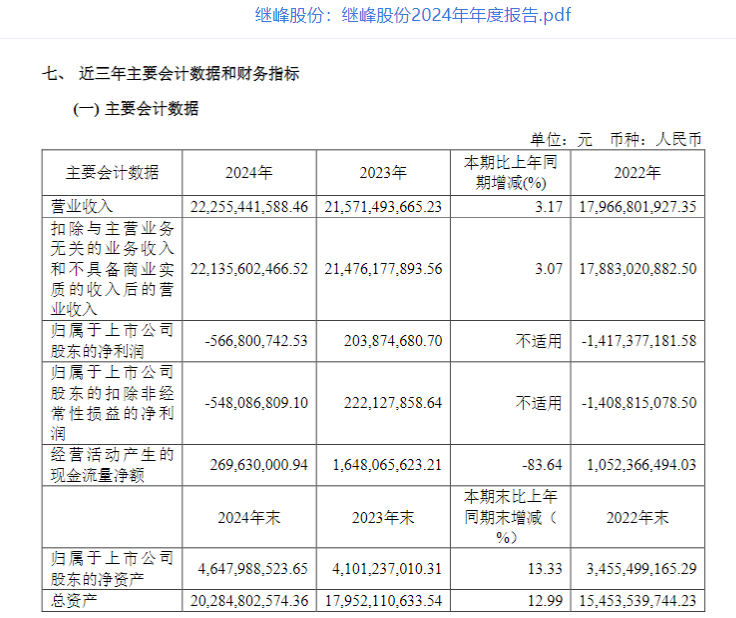Select 不适用 in the 净利润 row
The height and width of the screenshot is (618, 736).
tap(539, 341)
